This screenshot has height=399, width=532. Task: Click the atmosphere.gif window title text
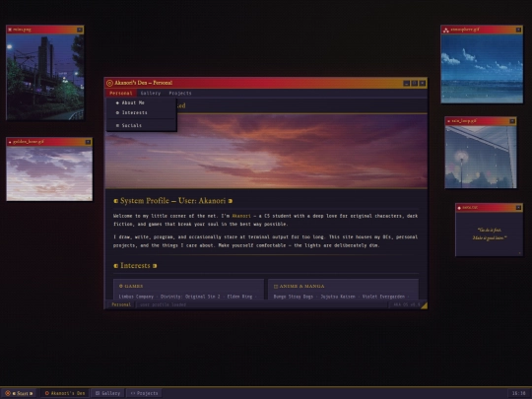465,30
